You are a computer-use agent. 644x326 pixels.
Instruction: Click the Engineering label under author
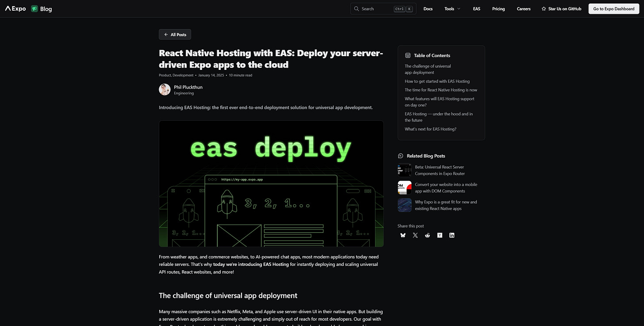pyautogui.click(x=184, y=93)
